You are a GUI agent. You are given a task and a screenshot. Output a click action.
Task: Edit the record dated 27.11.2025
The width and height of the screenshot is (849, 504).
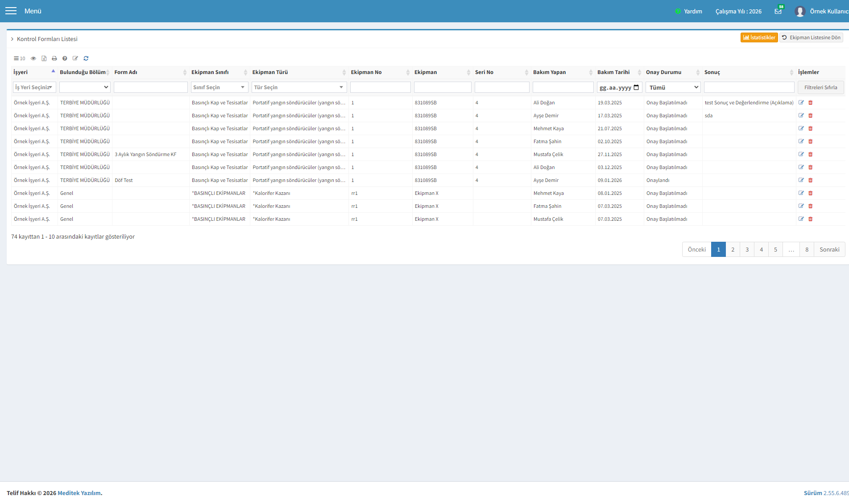[x=801, y=154]
